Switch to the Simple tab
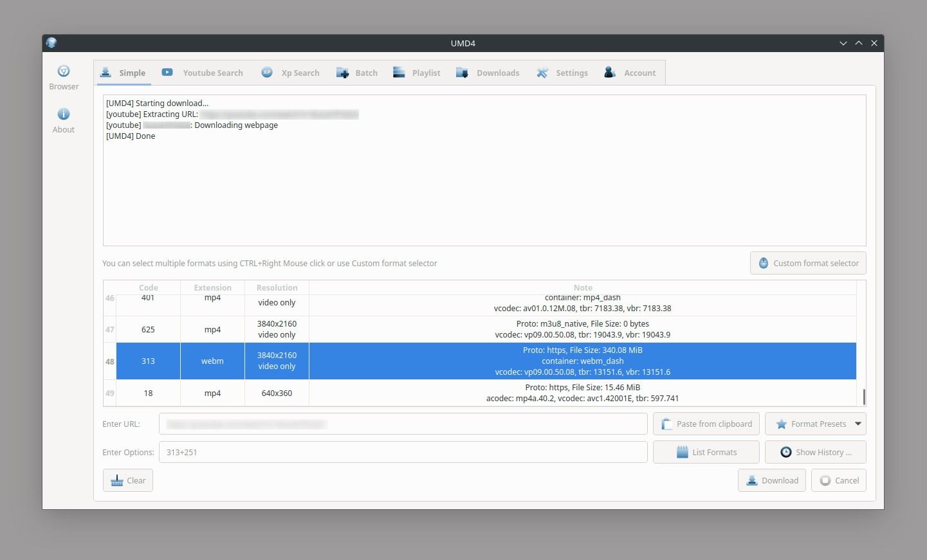Image resolution: width=927 pixels, height=560 pixels. coord(123,73)
